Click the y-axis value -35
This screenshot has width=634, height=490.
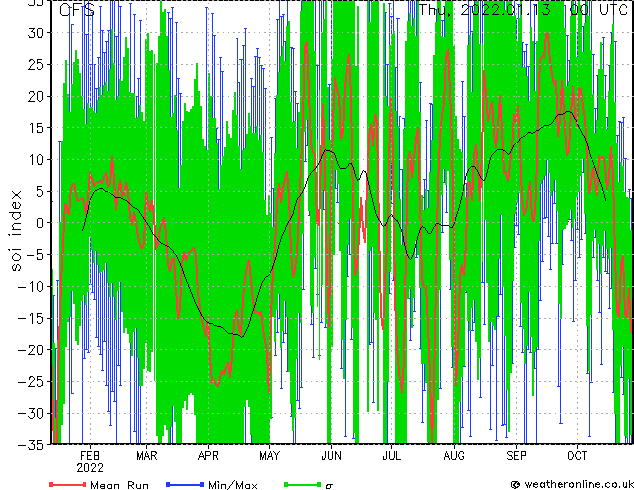(31, 445)
